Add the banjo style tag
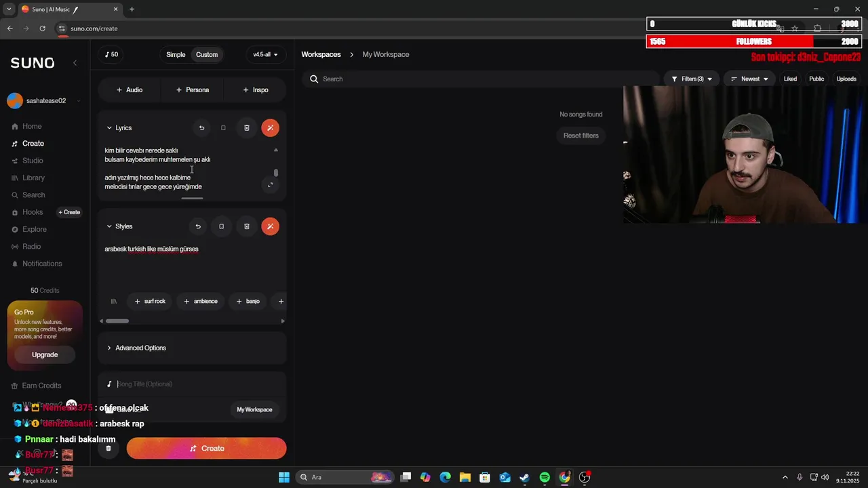This screenshot has height=488, width=868. click(248, 301)
